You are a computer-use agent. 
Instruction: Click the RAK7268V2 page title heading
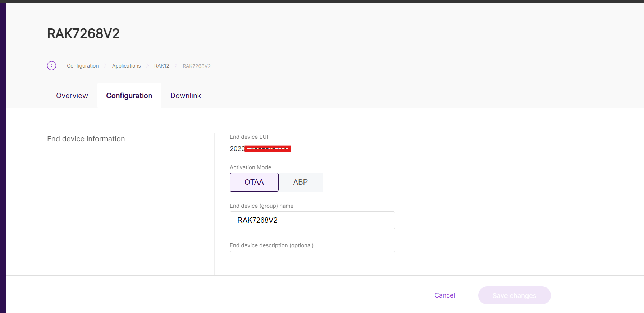[83, 34]
